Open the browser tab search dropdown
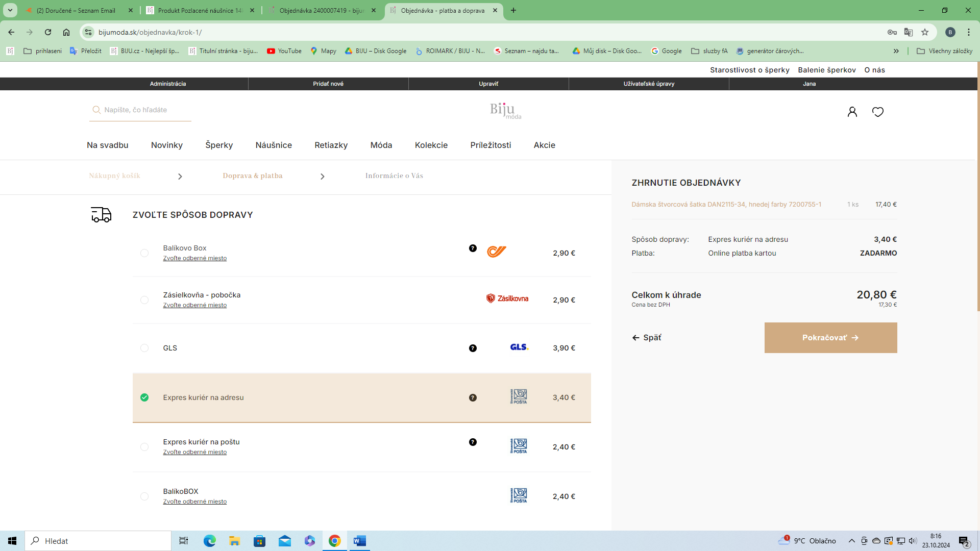Image resolution: width=980 pixels, height=551 pixels. click(x=10, y=10)
